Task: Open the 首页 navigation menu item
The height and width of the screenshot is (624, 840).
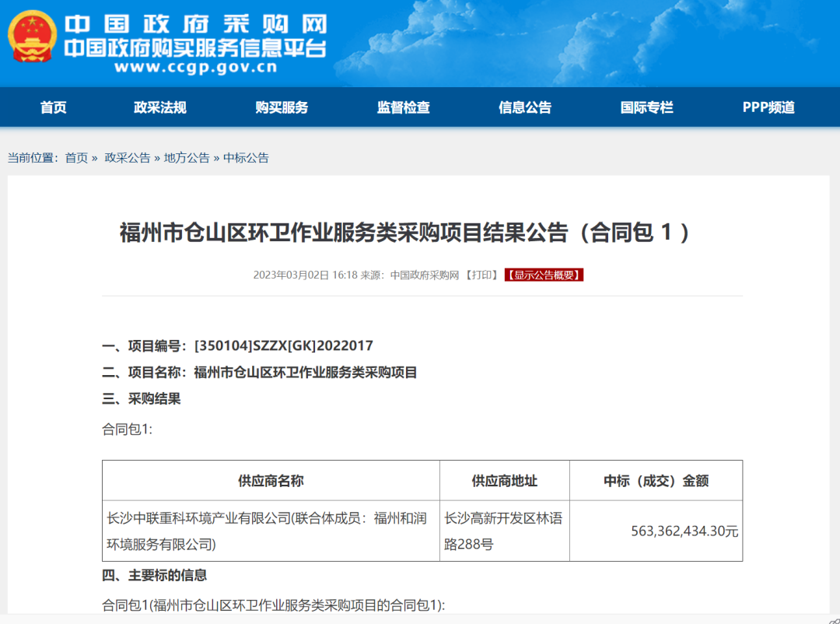Action: tap(54, 107)
